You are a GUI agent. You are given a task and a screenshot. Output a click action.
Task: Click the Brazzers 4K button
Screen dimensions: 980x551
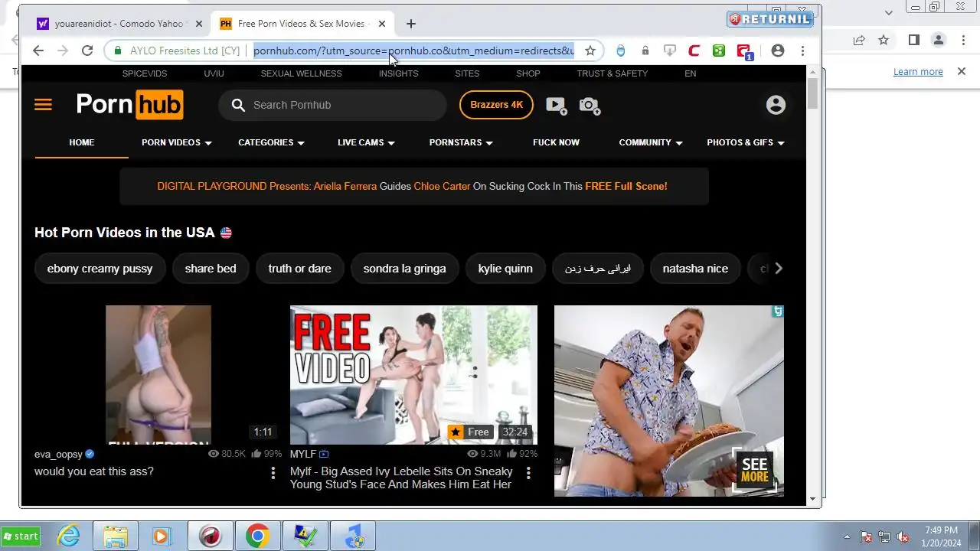click(496, 105)
